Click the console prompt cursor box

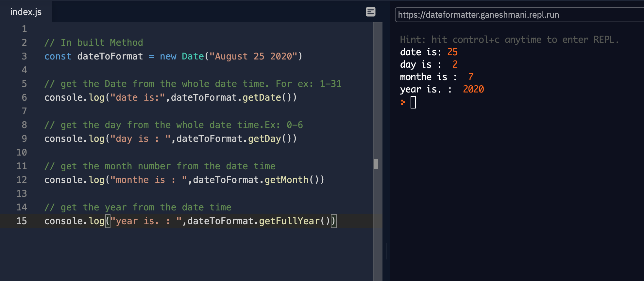point(413,102)
